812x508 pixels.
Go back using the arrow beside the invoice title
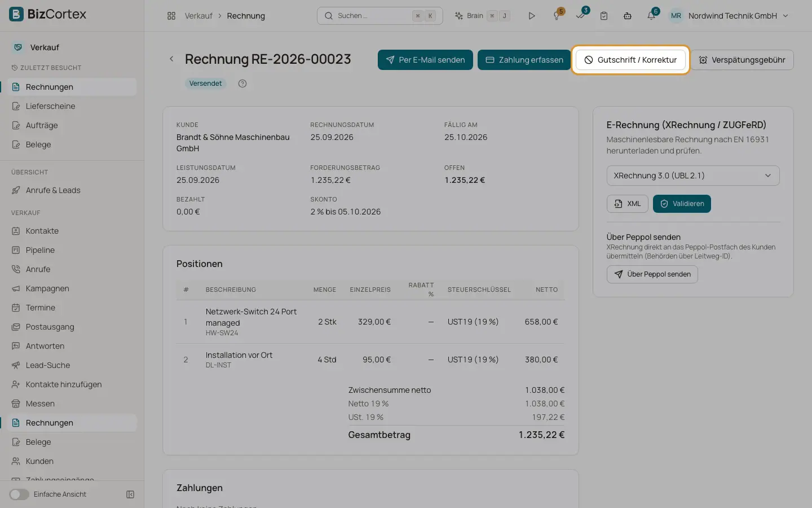(171, 59)
